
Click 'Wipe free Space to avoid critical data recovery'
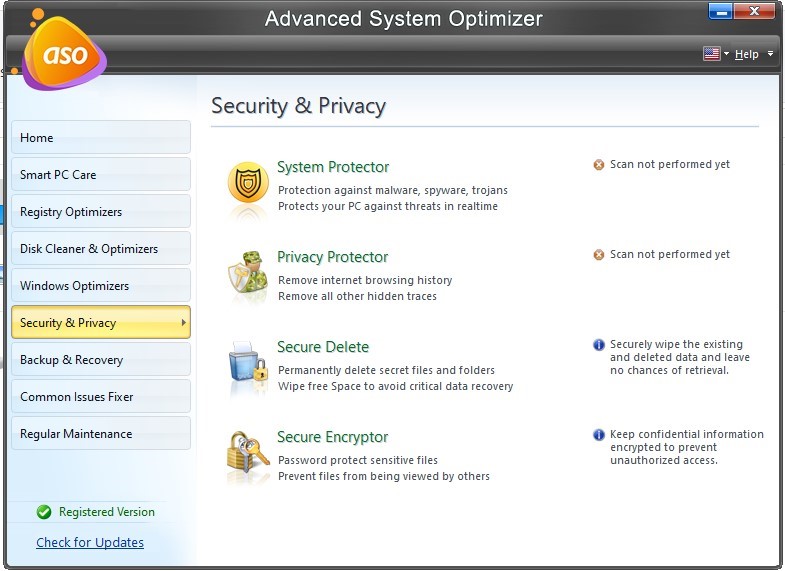point(396,386)
